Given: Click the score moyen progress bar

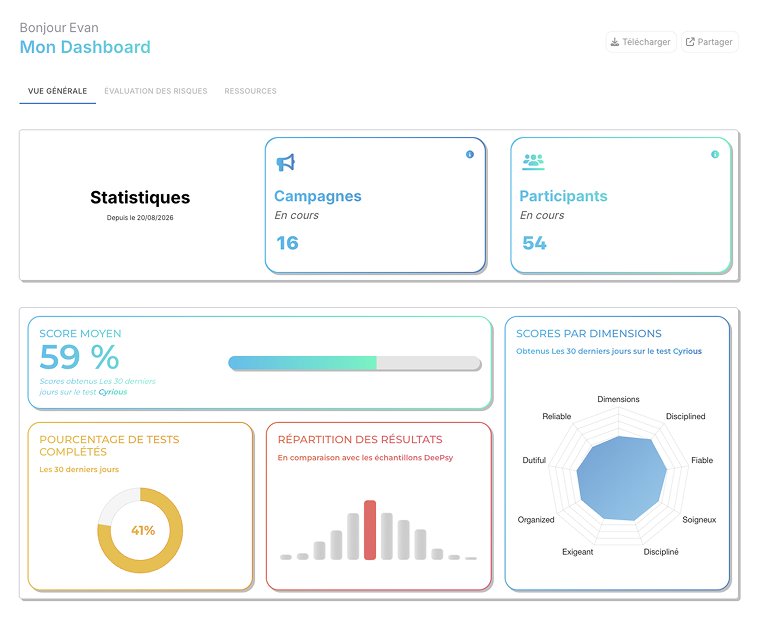Looking at the screenshot, I should click(x=355, y=363).
